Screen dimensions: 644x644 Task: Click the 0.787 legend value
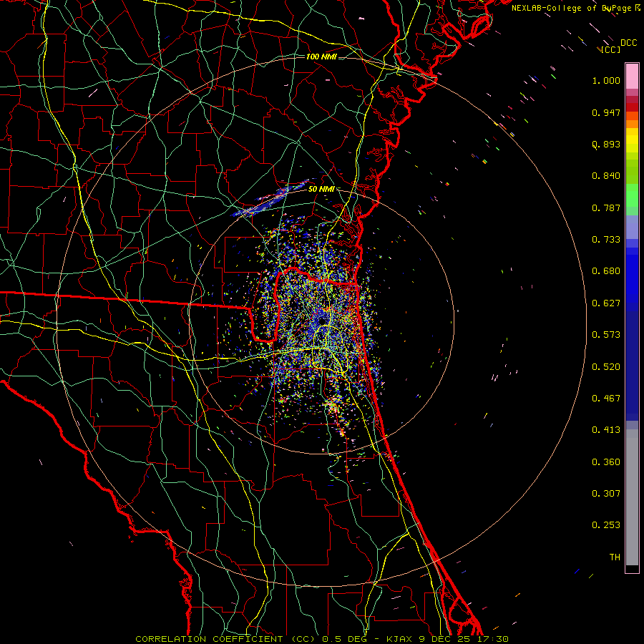[606, 208]
